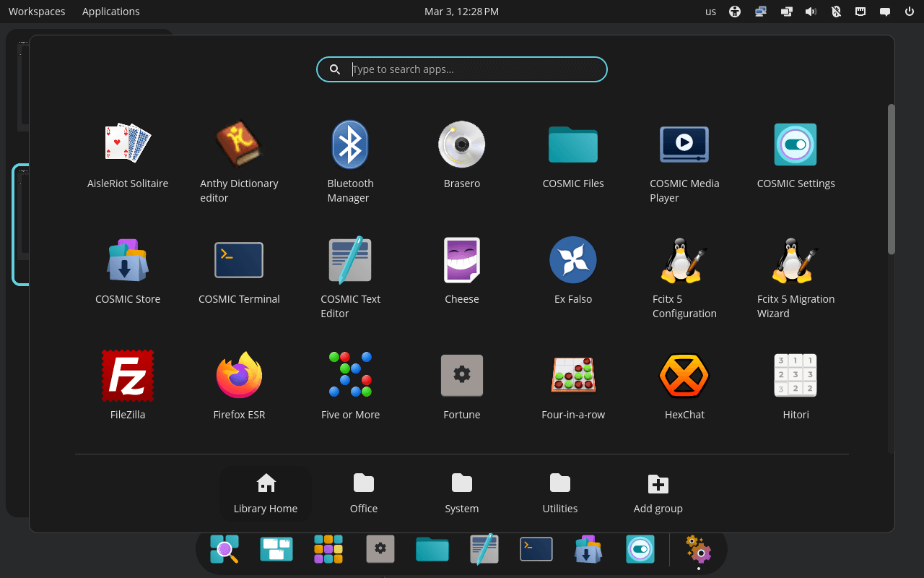Click the volume icon in the top bar
This screenshot has height=578, width=924.
coord(811,11)
